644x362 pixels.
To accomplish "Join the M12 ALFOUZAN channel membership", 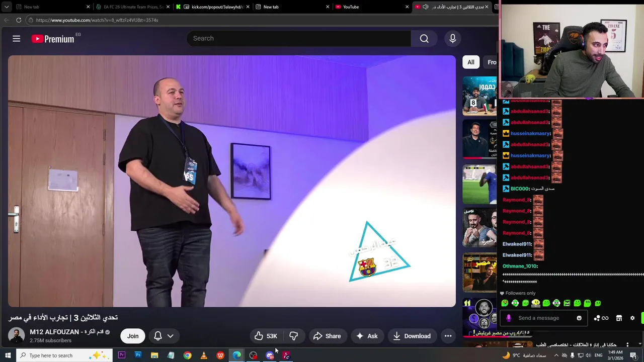I will [133, 336].
